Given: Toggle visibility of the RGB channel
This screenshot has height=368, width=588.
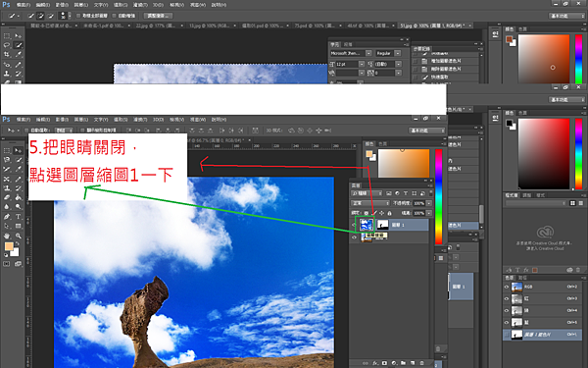Looking at the screenshot, I should pyautogui.click(x=507, y=287).
